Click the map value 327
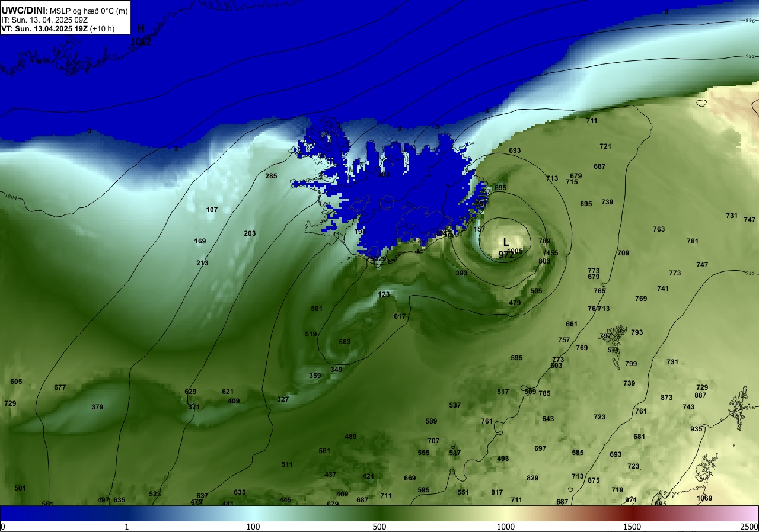The height and width of the screenshot is (532, 759). click(283, 399)
